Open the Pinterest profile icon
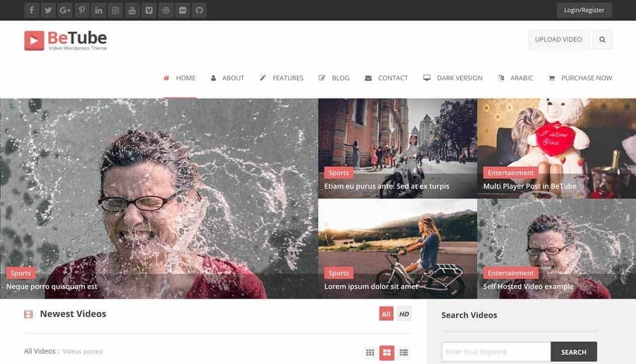The image size is (636, 364). (x=82, y=10)
